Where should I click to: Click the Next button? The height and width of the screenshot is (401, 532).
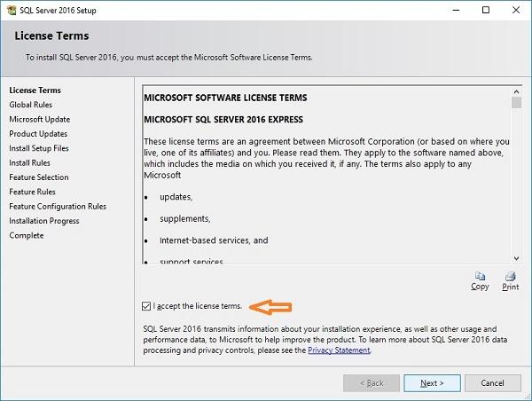click(432, 383)
